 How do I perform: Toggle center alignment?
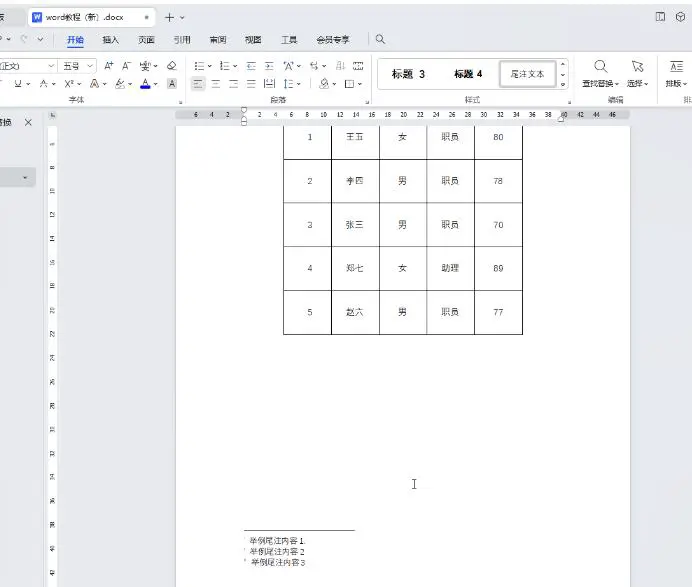215,83
